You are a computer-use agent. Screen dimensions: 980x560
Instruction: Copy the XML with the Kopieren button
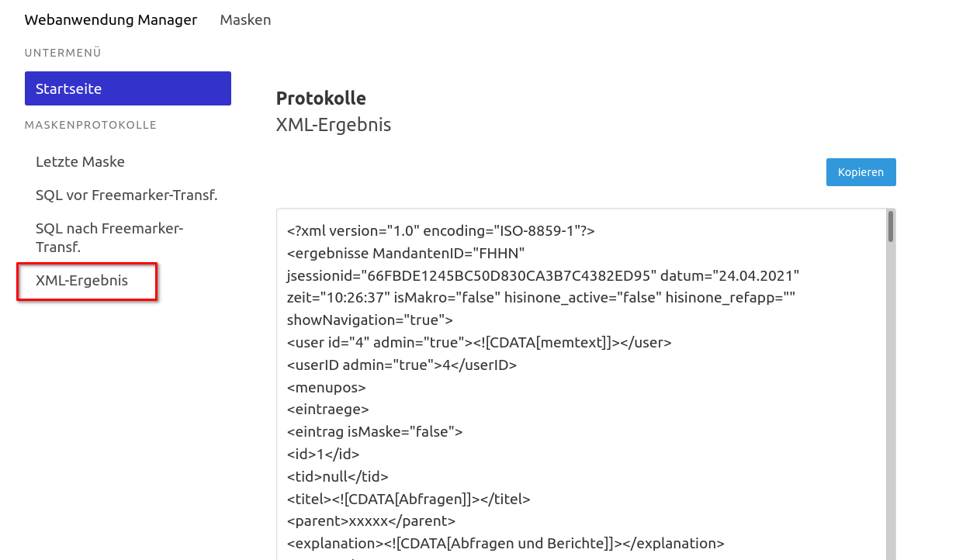[x=861, y=172]
